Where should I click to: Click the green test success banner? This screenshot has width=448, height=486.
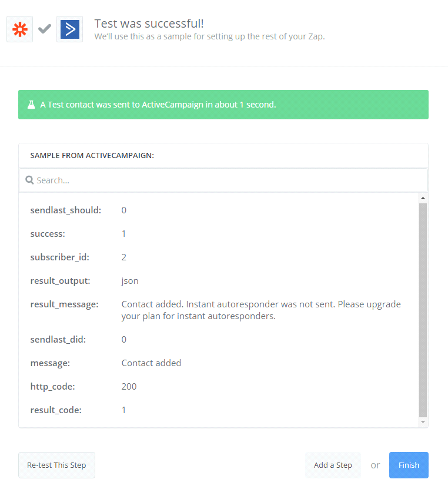tap(223, 105)
